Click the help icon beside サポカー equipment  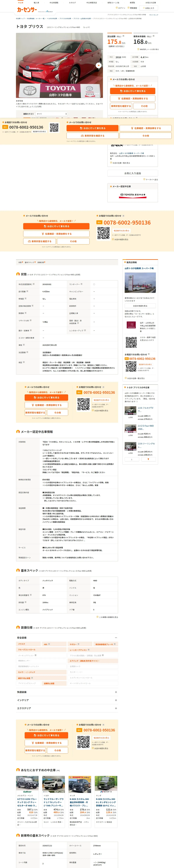(78, 644)
